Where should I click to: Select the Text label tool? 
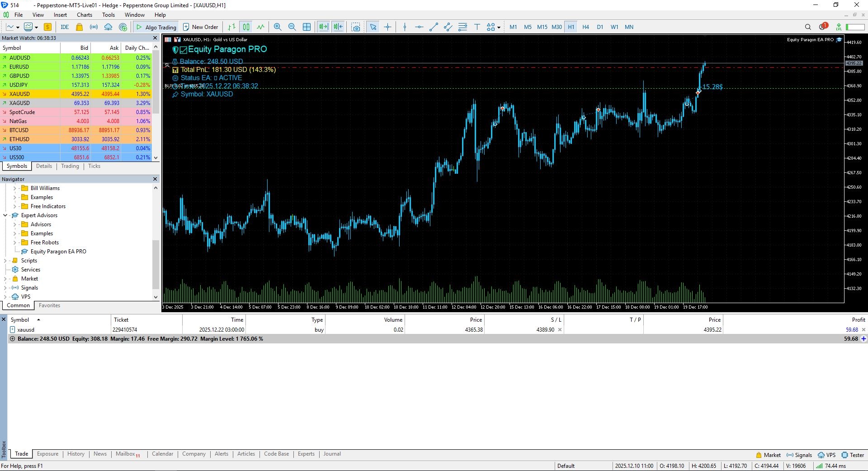click(477, 27)
